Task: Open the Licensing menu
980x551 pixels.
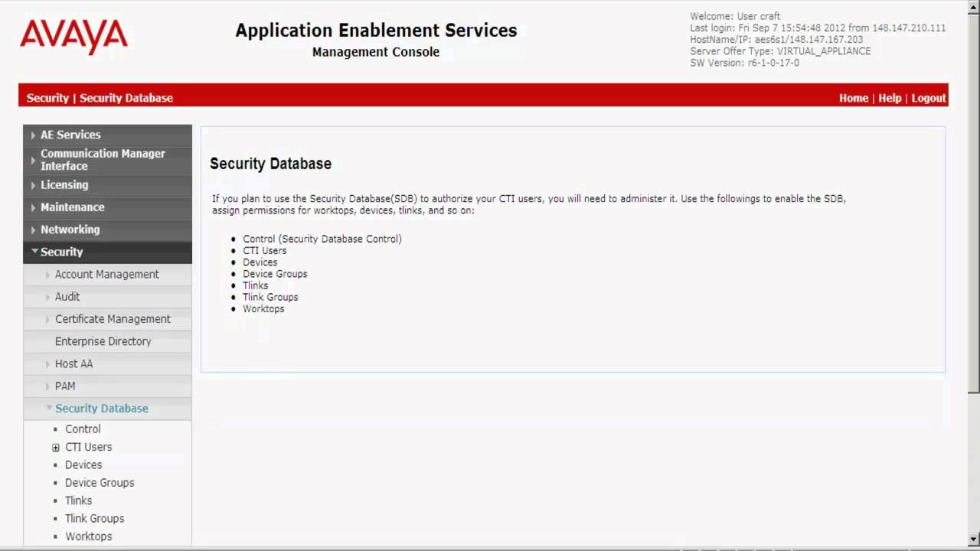Action: tap(64, 185)
